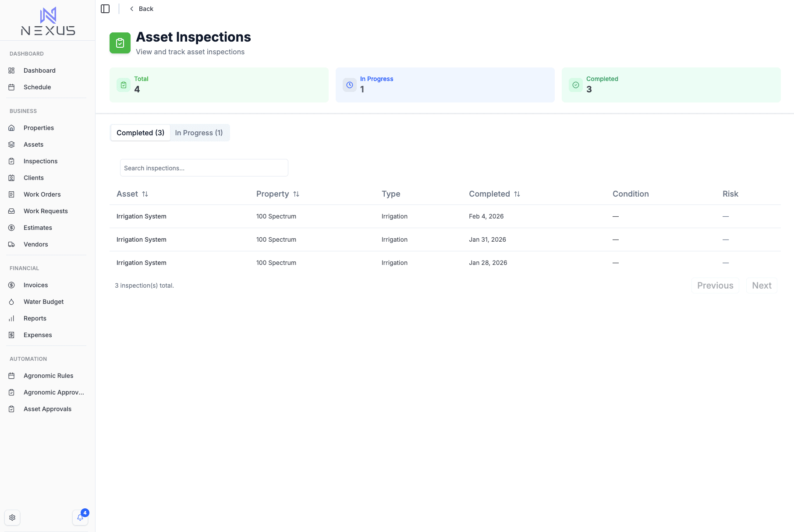Screen dimensions: 794x532
Task: Select the Completed (3) tab
Action: point(140,133)
